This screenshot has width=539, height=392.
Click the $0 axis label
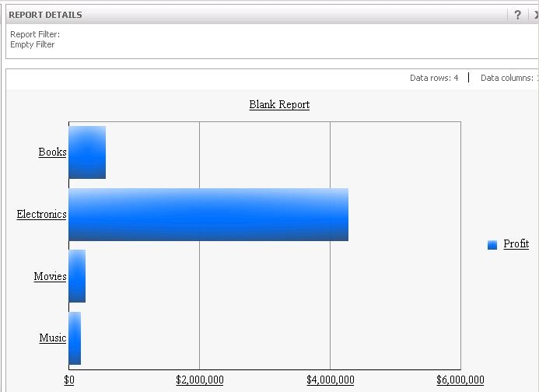point(68,380)
